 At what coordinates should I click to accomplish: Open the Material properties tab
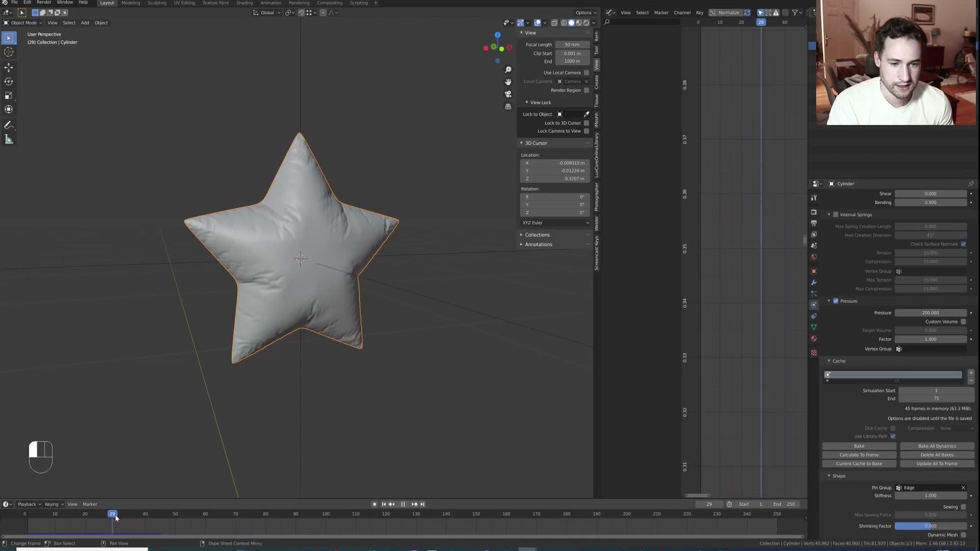click(814, 338)
